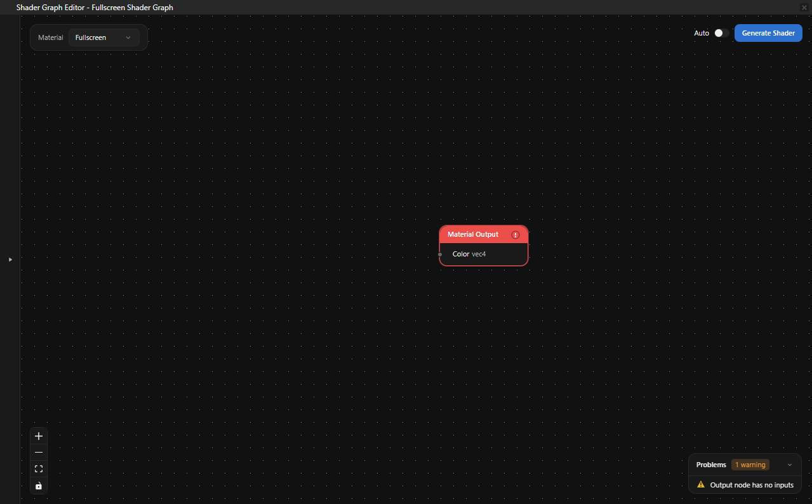Click the Color input port
812x504 pixels.
pos(440,255)
